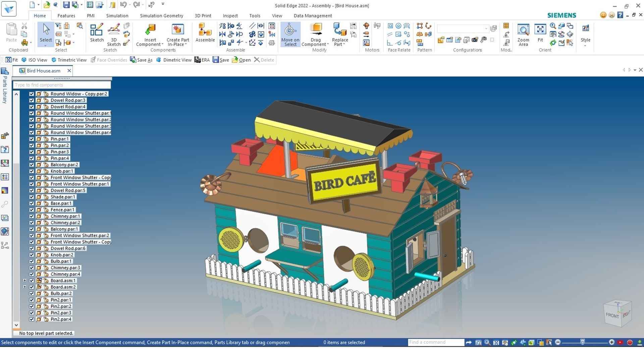
Task: Adjust the zoom slider in status bar
Action: pyautogui.click(x=583, y=342)
